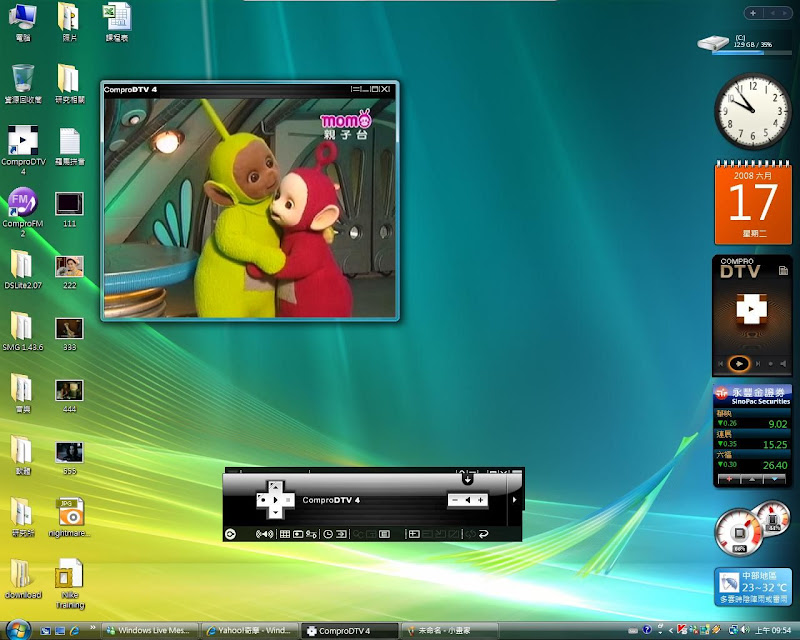
Task: Click the picture-in-picture layout icon
Action: tap(414, 534)
